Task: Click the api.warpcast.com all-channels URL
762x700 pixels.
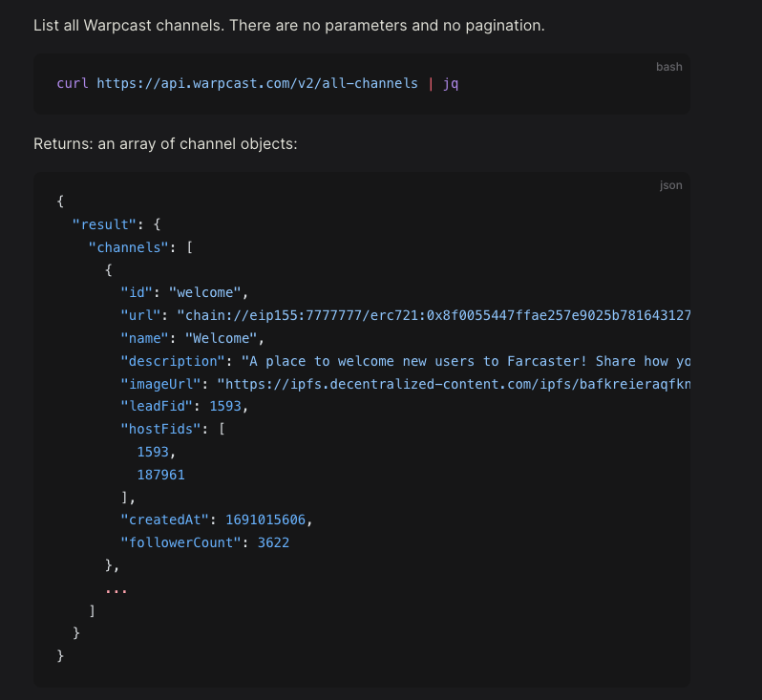Action: (257, 84)
